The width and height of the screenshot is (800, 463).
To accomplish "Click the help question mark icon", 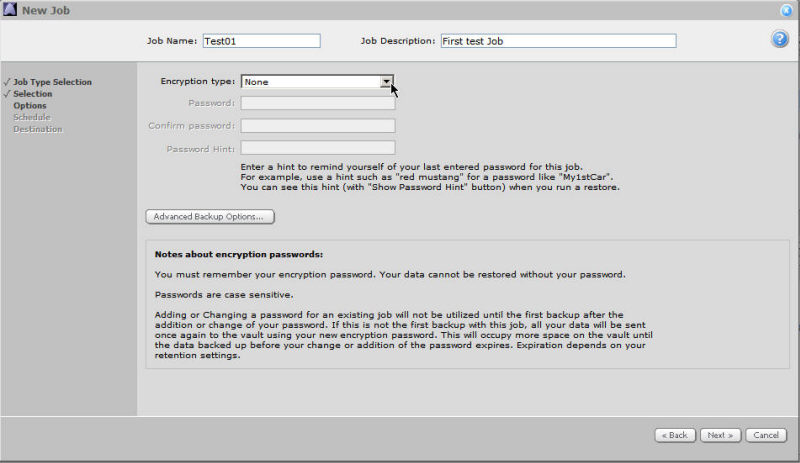I will coord(780,39).
